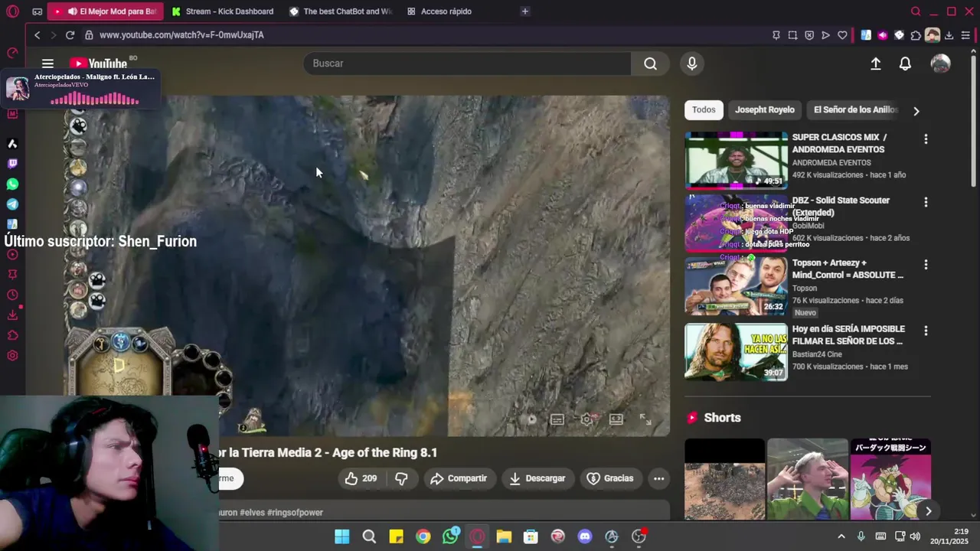This screenshot has width=980, height=551.
Task: Go back to the previous page
Action: (37, 35)
